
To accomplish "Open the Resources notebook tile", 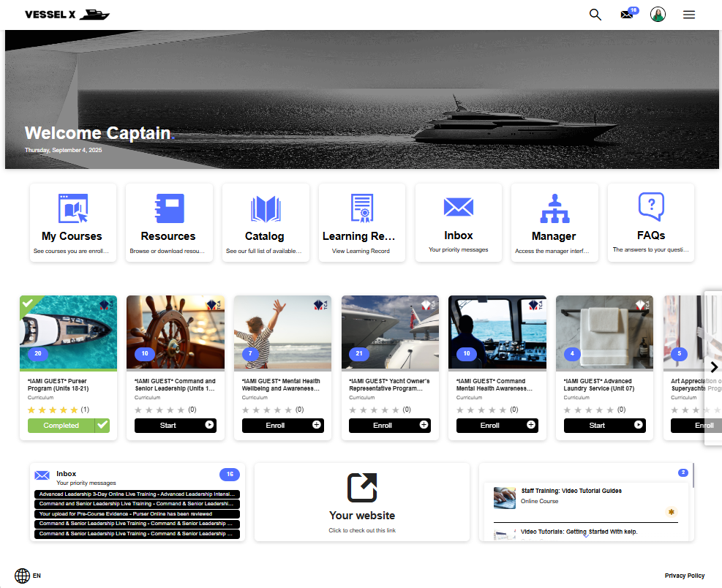I will pyautogui.click(x=168, y=222).
